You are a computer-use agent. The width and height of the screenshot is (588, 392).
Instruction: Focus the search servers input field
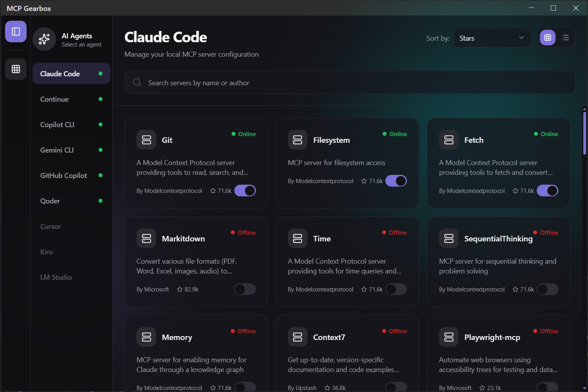(350, 82)
